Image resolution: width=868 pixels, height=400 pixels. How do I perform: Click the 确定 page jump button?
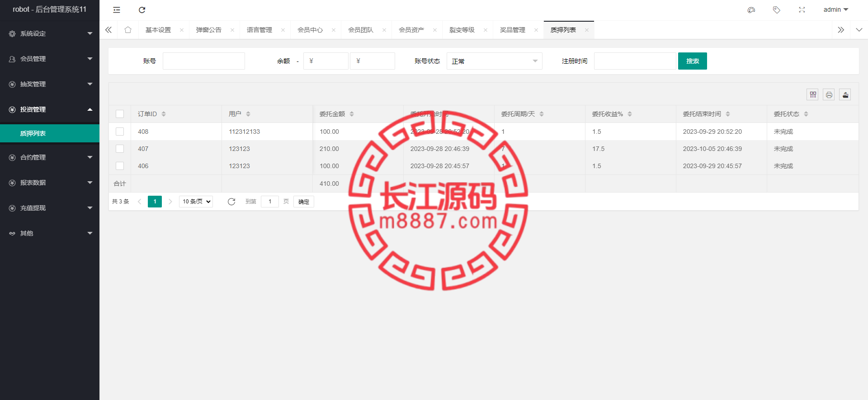tap(304, 202)
